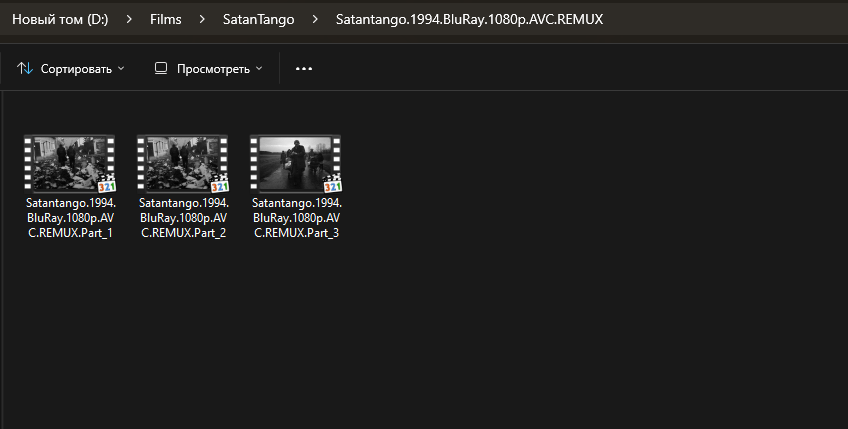Image resolution: width=848 pixels, height=429 pixels.
Task: Expand chevron after SatanTango in breadcrumb
Action: click(x=315, y=19)
